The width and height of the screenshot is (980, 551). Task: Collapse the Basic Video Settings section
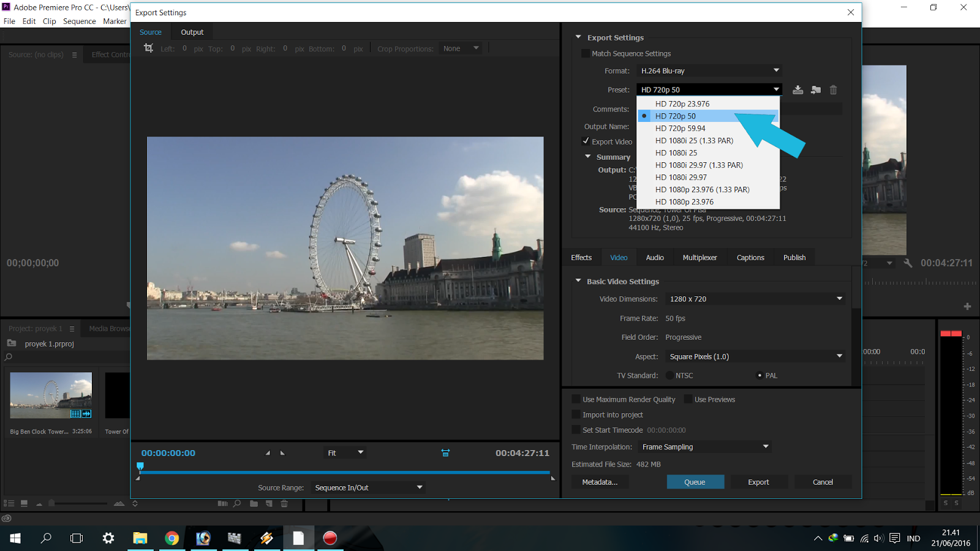tap(578, 281)
